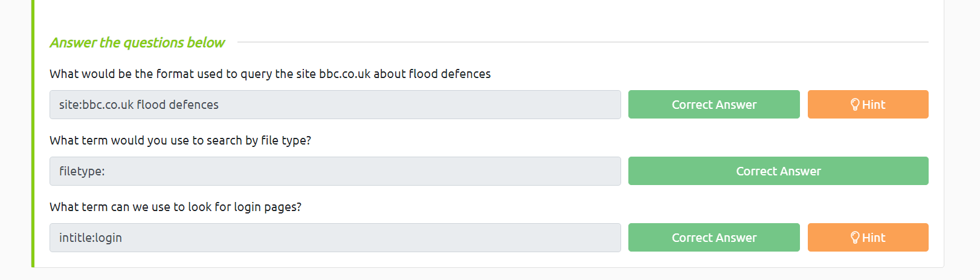Click the question about searching by file type

[180, 140]
